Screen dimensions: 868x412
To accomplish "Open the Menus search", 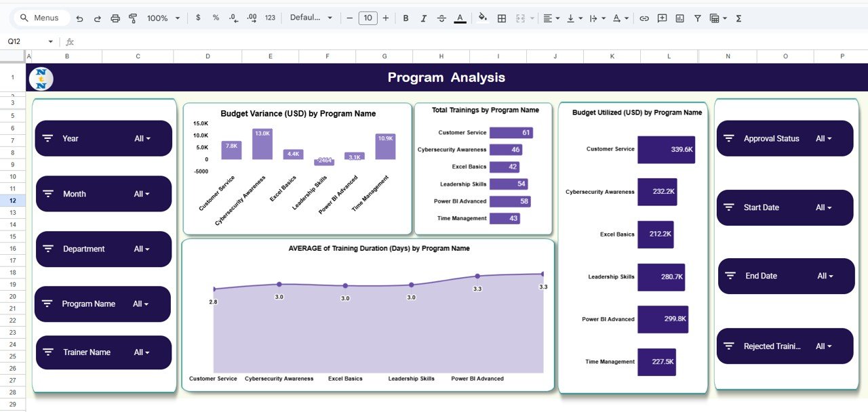I will click(41, 18).
